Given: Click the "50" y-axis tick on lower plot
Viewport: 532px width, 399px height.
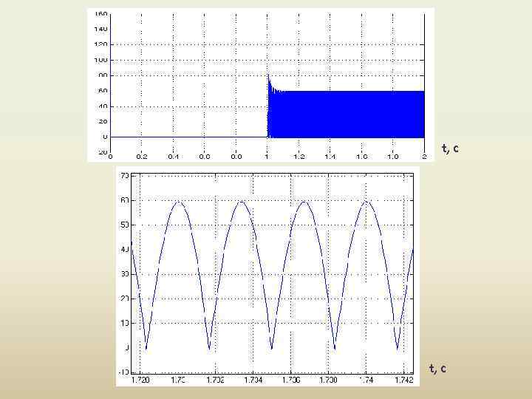Looking at the screenshot, I should [x=125, y=225].
